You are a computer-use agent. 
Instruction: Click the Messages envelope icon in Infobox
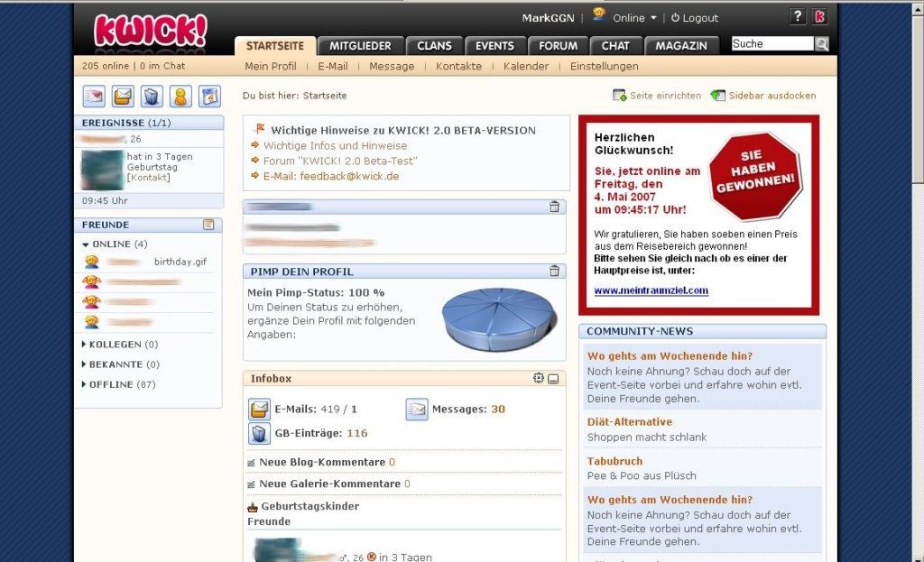pyautogui.click(x=417, y=409)
